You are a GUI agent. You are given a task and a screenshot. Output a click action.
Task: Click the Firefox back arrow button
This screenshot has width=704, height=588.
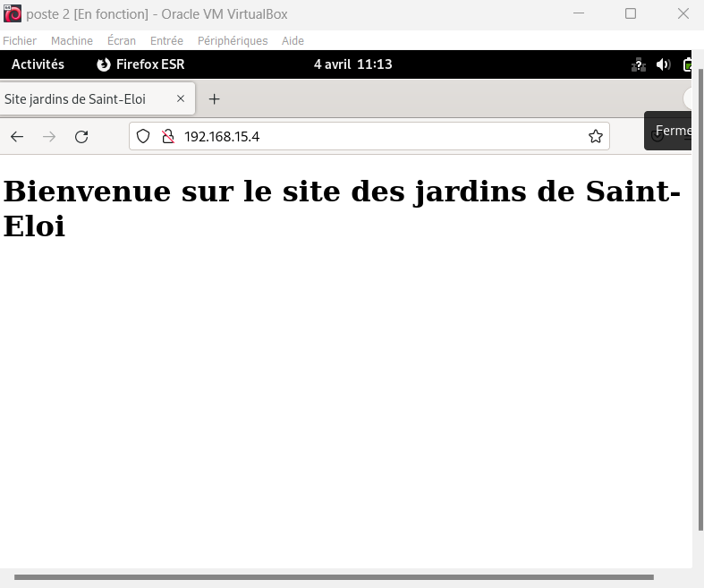click(17, 136)
